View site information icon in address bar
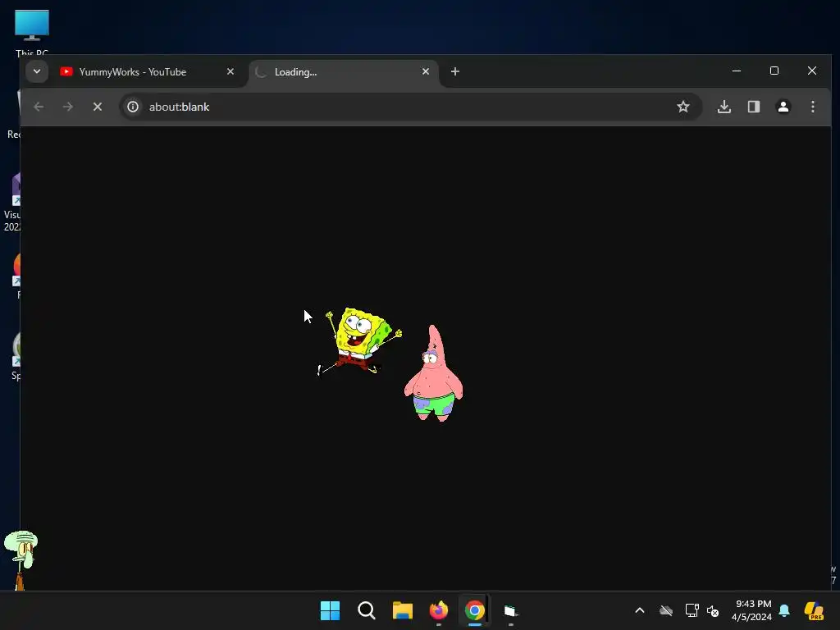 pyautogui.click(x=133, y=107)
